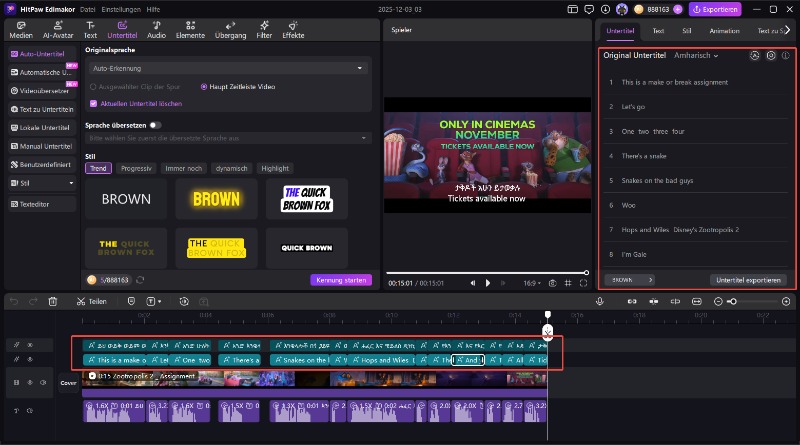Toggle visibility of the top subtitle track

pos(30,345)
